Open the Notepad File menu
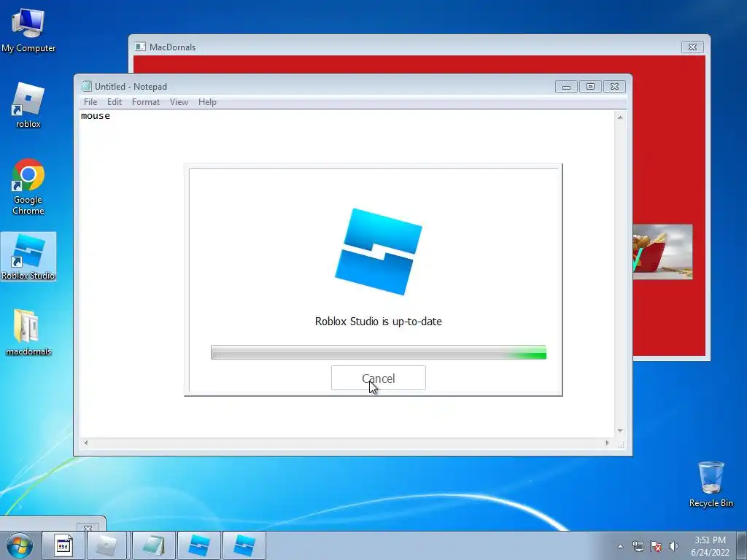The width and height of the screenshot is (747, 560). 90,102
